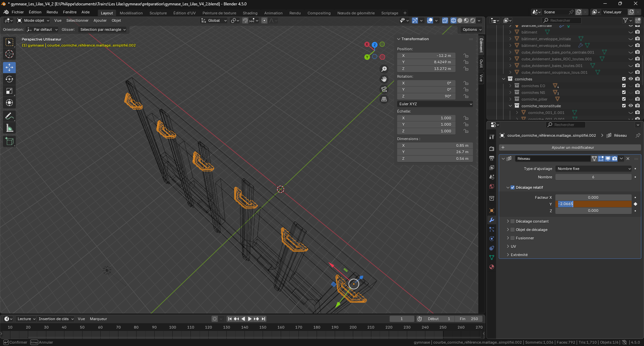The image size is (644, 346).
Task: Select the 3D Cursor tool
Action: pyautogui.click(x=9, y=54)
